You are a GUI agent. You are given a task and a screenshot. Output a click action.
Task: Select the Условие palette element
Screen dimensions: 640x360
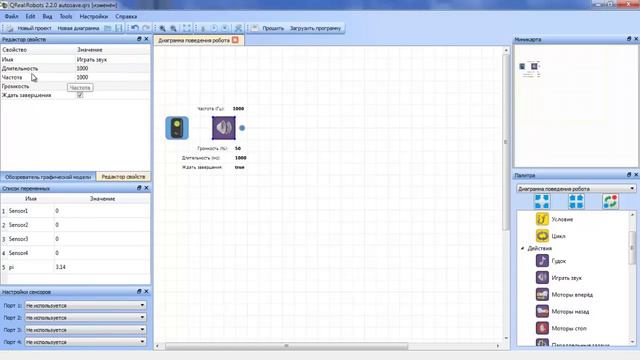pyautogui.click(x=554, y=219)
